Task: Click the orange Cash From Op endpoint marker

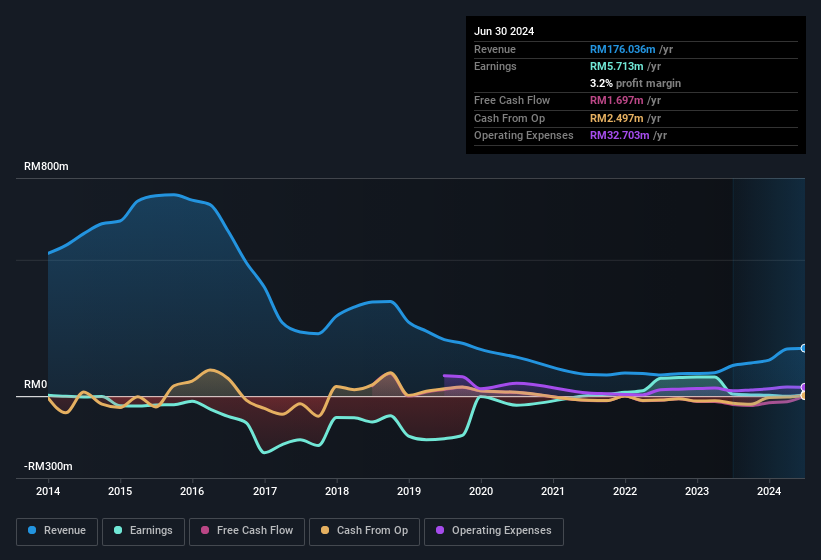Action: pos(804,396)
